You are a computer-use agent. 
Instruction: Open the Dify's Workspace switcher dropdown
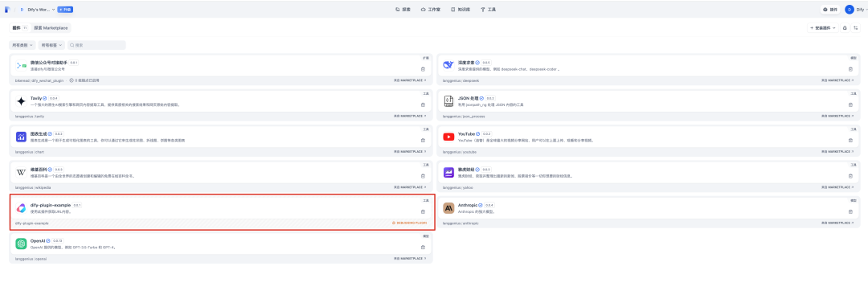pos(38,10)
